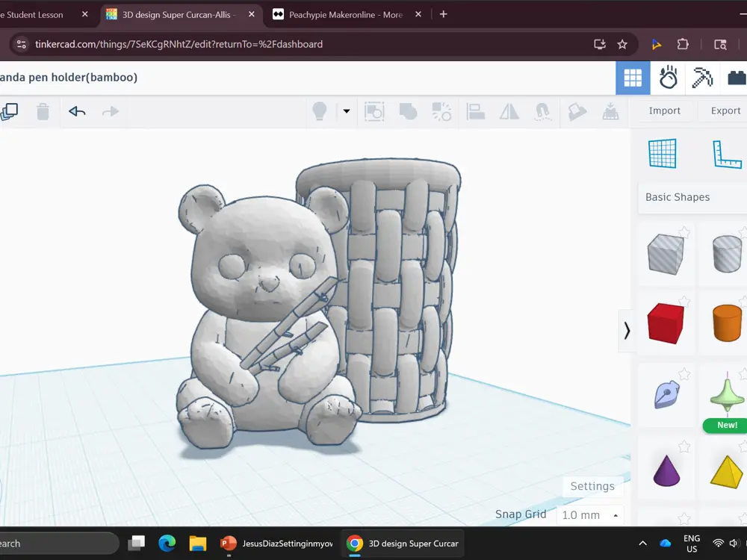Choose the purple Cone shape

666,470
